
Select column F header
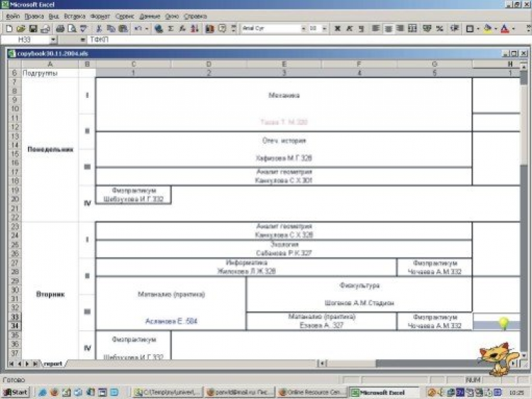[x=359, y=64]
